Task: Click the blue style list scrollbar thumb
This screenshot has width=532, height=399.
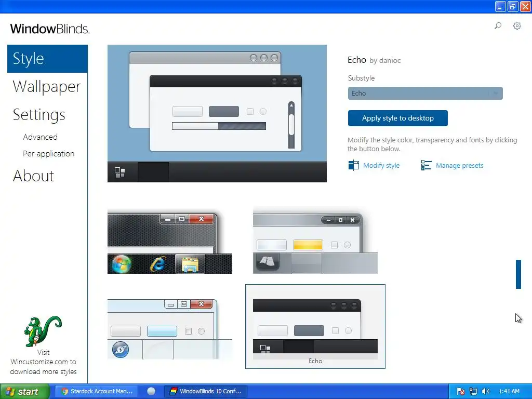Action: [518, 274]
